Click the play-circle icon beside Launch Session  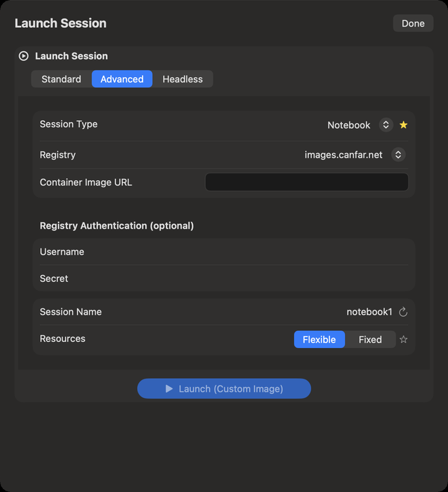[23, 56]
